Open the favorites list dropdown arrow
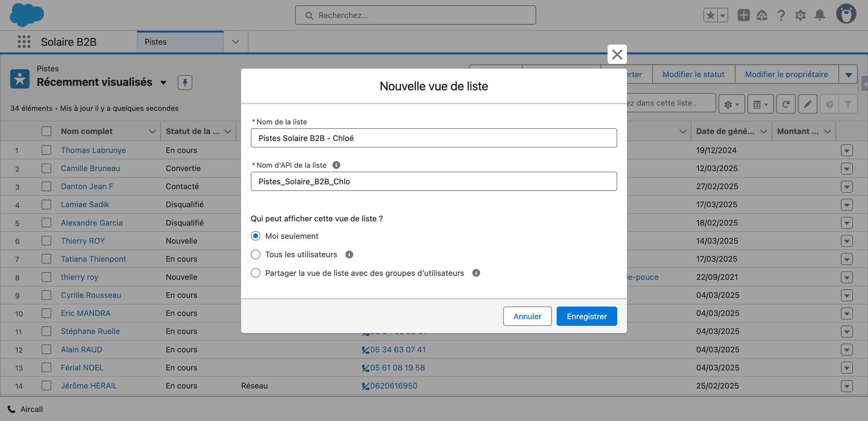 (x=723, y=15)
